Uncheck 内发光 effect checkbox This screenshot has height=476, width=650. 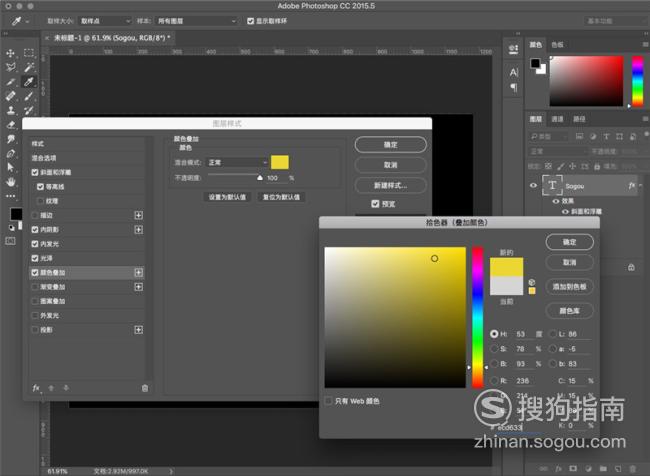[35, 244]
